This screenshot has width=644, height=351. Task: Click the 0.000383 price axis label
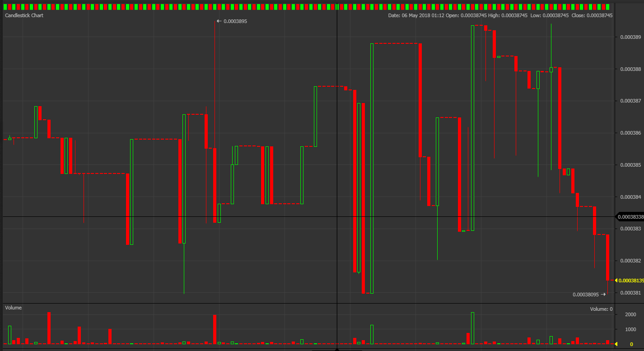[630, 229]
